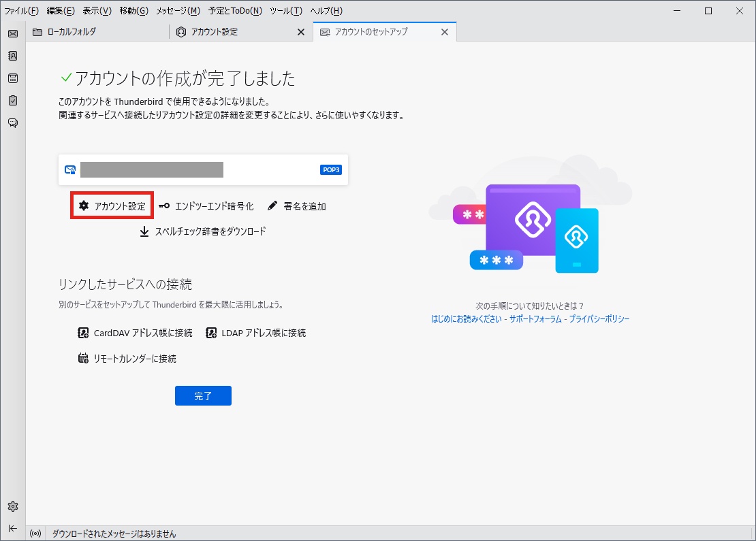Image resolution: width=756 pixels, height=541 pixels.
Task: Click the grayed account email field
Action: 152,169
